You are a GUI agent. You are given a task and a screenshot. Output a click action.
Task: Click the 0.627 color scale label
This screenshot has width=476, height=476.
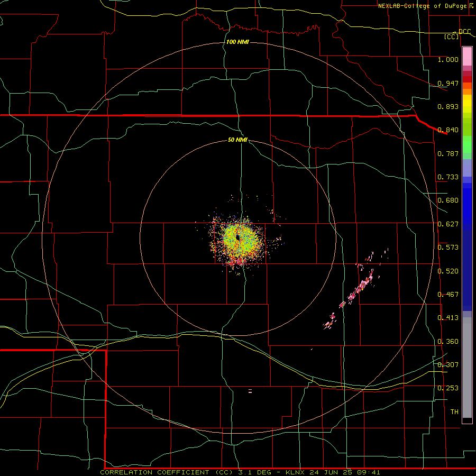point(448,224)
